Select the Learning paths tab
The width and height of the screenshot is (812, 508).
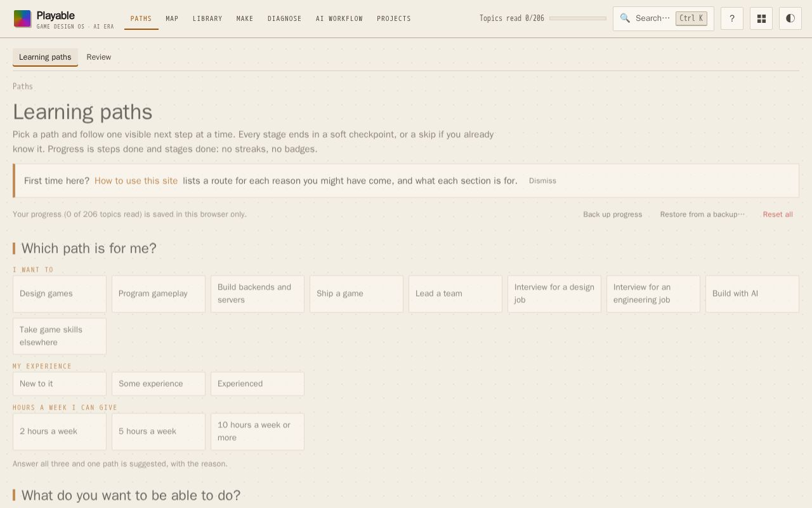45,57
